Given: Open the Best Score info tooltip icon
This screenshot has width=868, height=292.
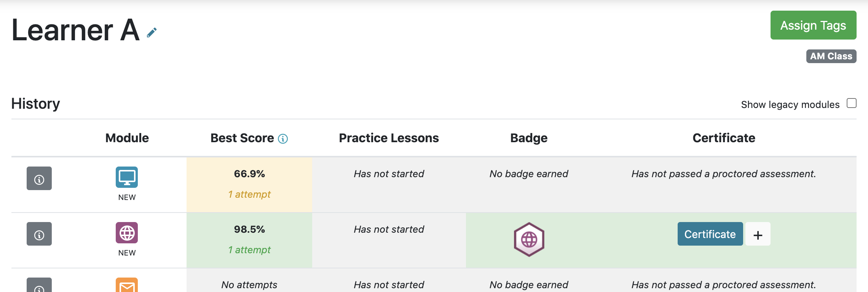Looking at the screenshot, I should (283, 139).
